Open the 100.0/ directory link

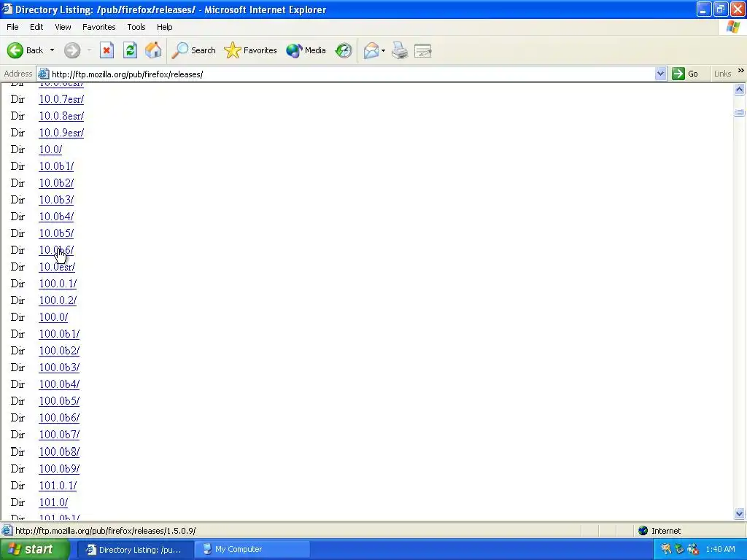point(53,316)
